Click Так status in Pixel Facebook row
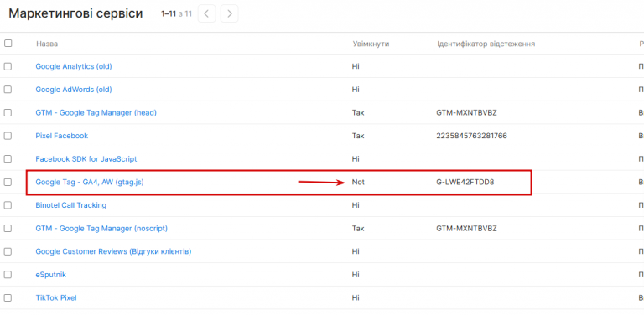644x315 pixels. (x=358, y=136)
